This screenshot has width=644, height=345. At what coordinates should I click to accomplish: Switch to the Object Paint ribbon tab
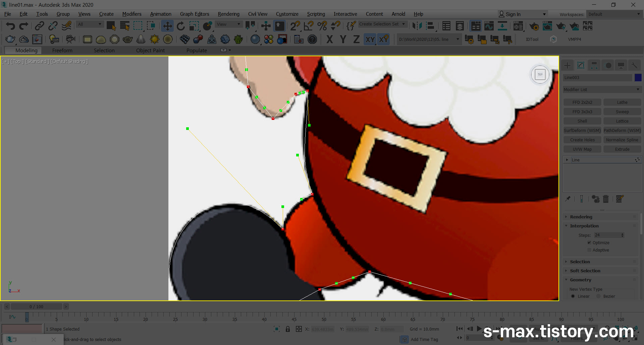point(150,50)
